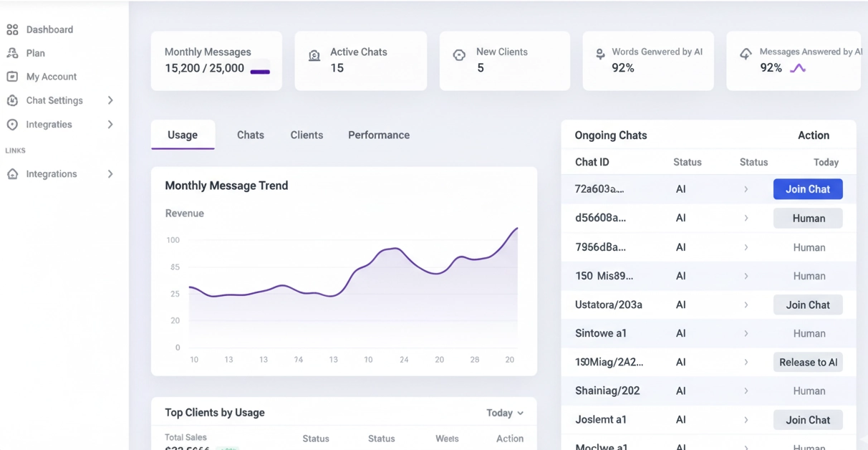Expand chat row 72a603a chevron arrow
The height and width of the screenshot is (450, 868).
746,189
